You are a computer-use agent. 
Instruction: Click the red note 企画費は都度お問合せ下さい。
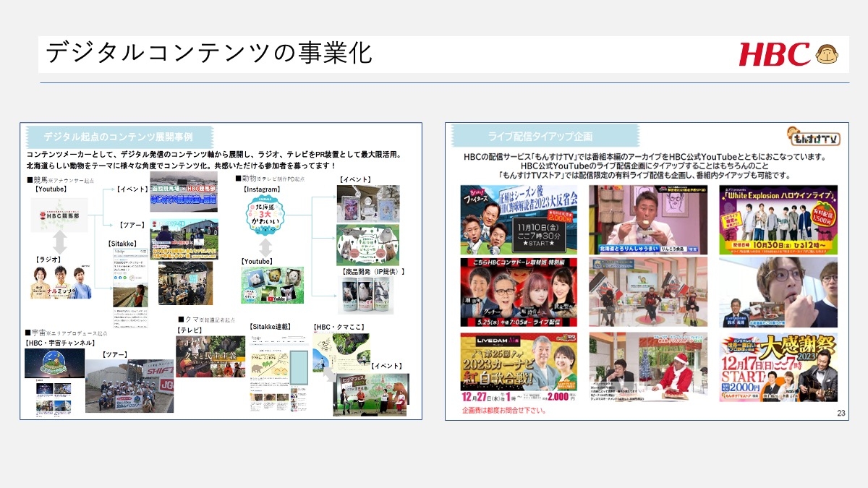pos(505,411)
